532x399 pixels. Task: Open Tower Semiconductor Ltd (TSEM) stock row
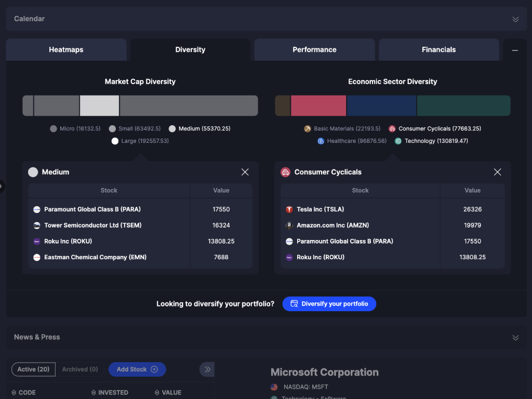140,225
